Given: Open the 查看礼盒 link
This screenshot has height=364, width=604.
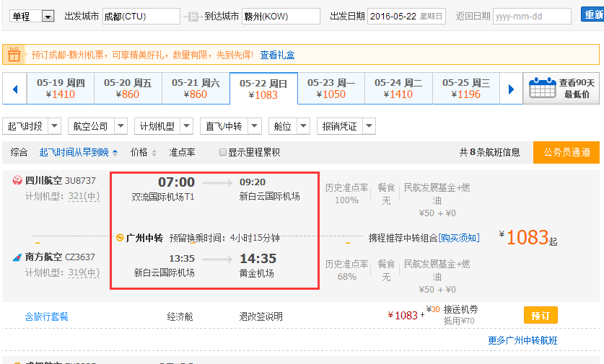Looking at the screenshot, I should [x=277, y=55].
